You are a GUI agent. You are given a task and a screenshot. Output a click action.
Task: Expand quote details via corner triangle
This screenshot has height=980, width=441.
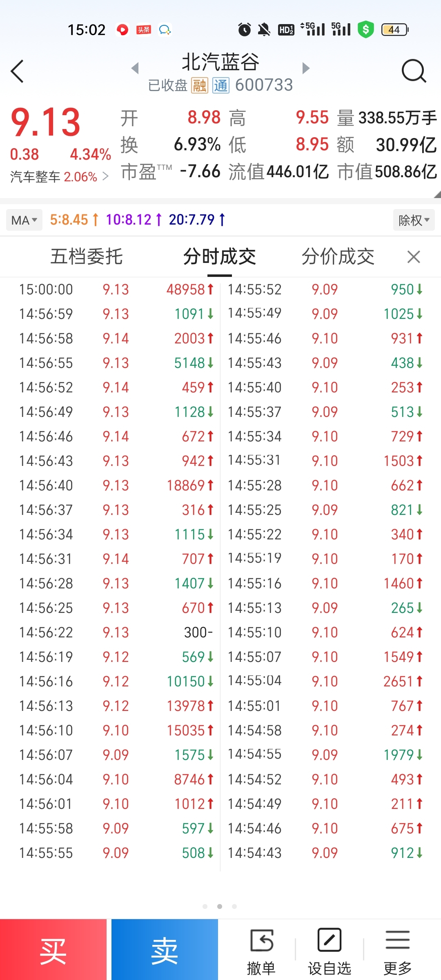tap(437, 194)
